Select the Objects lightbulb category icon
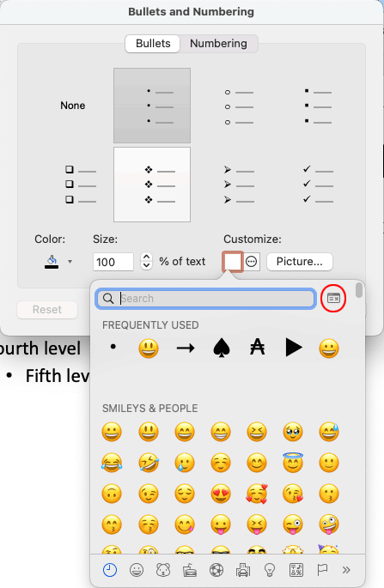The height and width of the screenshot is (588, 384). 270,570
